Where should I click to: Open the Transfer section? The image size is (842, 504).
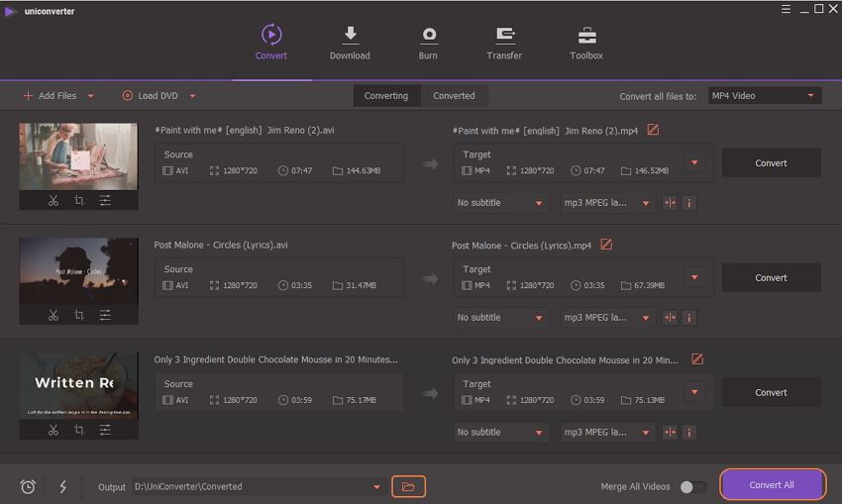[504, 43]
